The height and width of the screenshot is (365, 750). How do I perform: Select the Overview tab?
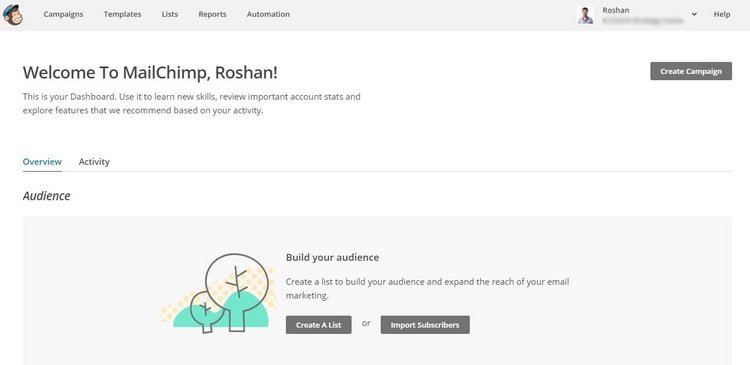coord(42,162)
